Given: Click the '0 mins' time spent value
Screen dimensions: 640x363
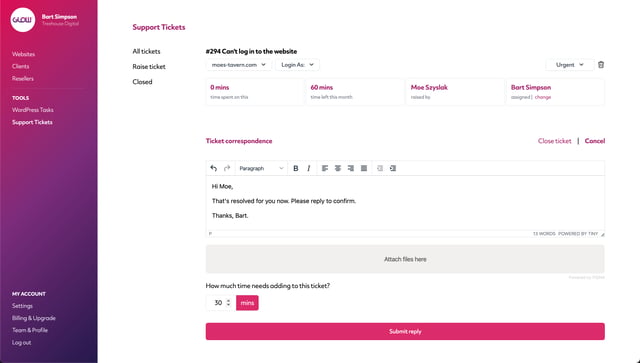Looking at the screenshot, I should [x=220, y=87].
